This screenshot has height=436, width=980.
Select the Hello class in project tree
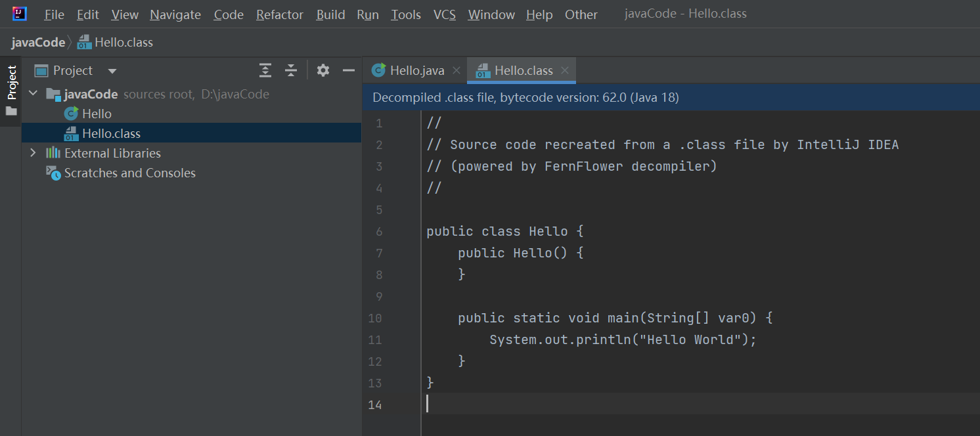pyautogui.click(x=97, y=114)
